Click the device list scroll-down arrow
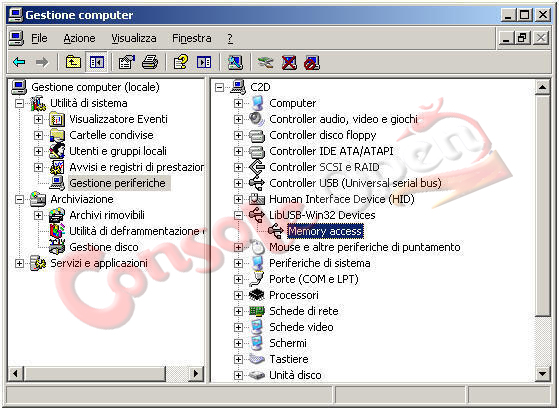Image resolution: width=559 pixels, height=410 pixels. pyautogui.click(x=543, y=374)
